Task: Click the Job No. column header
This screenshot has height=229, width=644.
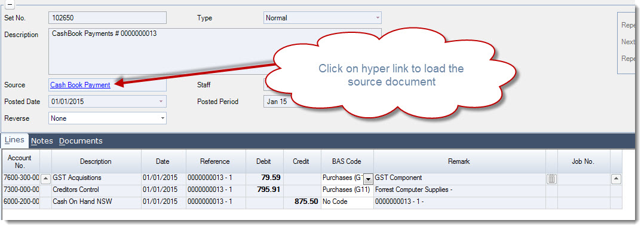Action: (x=583, y=161)
